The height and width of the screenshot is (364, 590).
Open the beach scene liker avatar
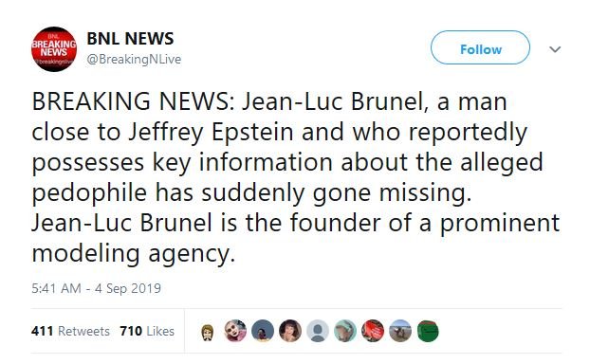(x=400, y=331)
